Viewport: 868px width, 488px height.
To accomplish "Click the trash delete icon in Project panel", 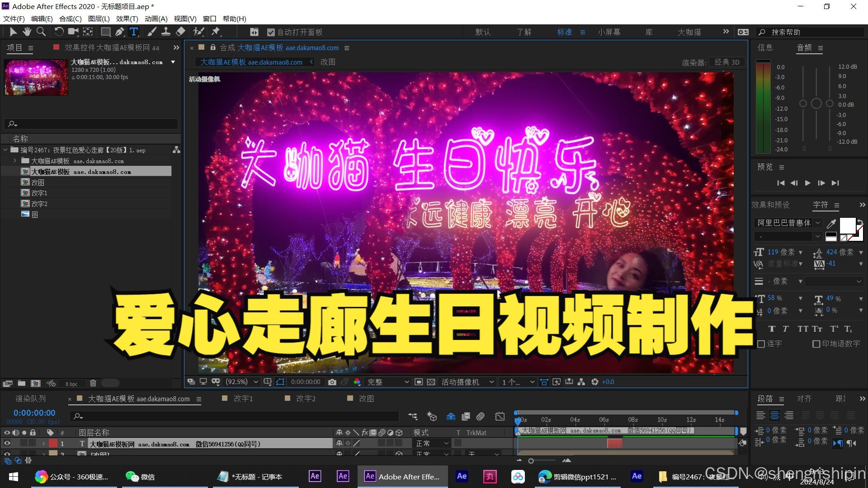I will 93,383.
